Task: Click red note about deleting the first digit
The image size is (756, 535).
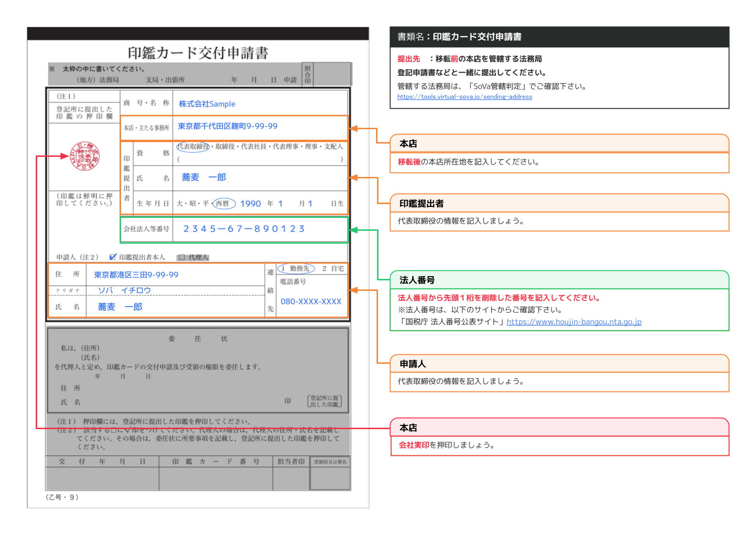Action: pyautogui.click(x=499, y=298)
